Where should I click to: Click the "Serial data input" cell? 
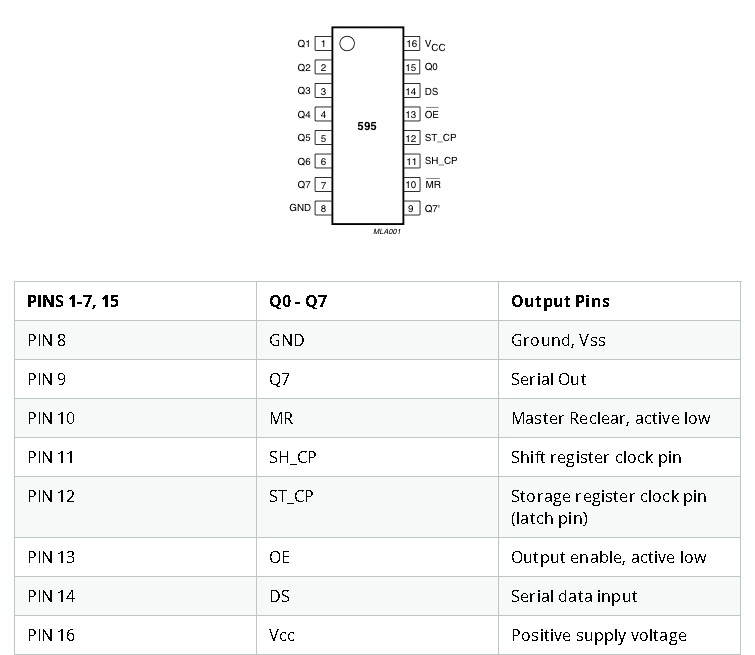[x=574, y=596]
